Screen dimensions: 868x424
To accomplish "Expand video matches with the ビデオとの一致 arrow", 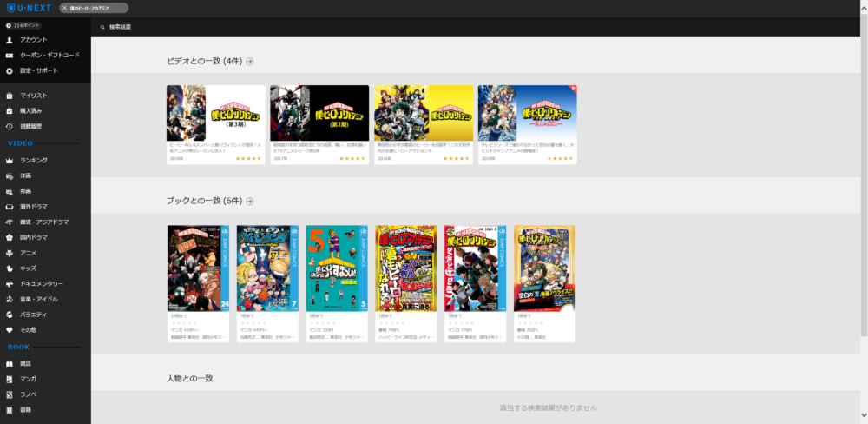I will 250,62.
